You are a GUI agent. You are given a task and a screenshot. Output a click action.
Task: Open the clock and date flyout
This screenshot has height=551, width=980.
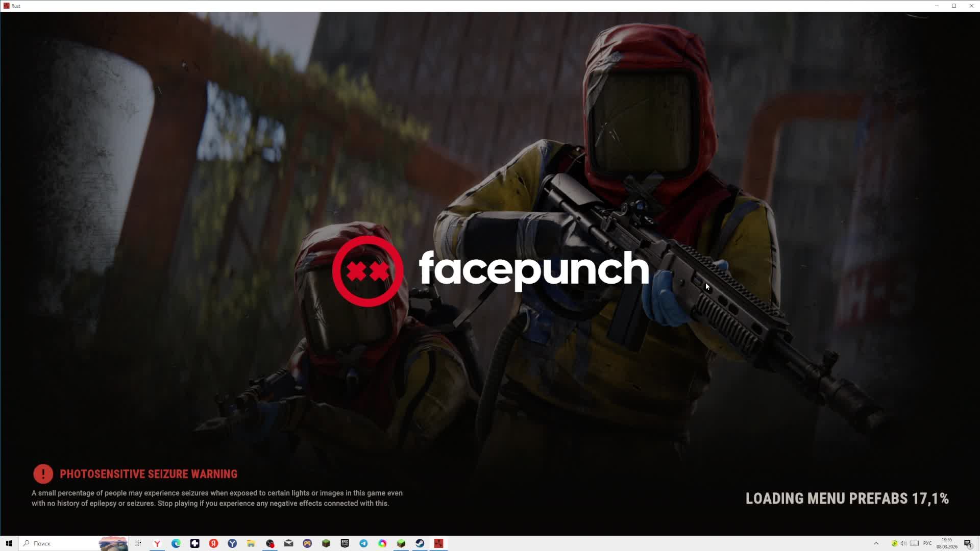pyautogui.click(x=947, y=543)
